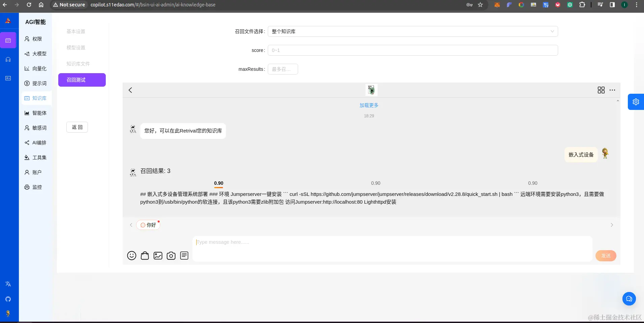Open the grid view icon in chat header
The image size is (644, 323).
tap(601, 90)
